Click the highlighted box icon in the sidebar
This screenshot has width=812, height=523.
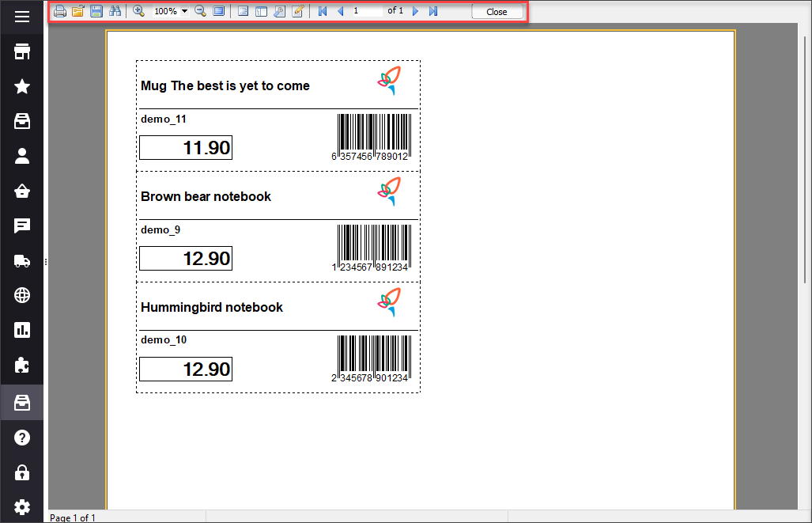tap(22, 403)
